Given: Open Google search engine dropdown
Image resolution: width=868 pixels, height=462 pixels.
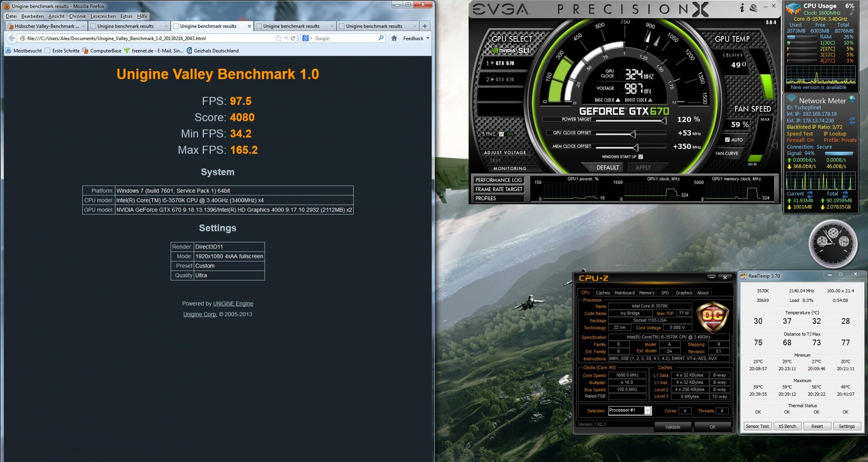Looking at the screenshot, I should (x=307, y=38).
